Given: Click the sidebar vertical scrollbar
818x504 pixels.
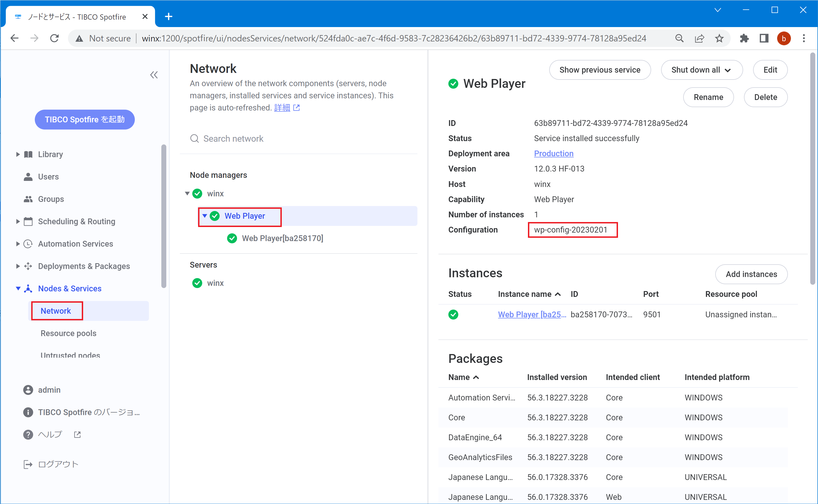Looking at the screenshot, I should coord(164,216).
